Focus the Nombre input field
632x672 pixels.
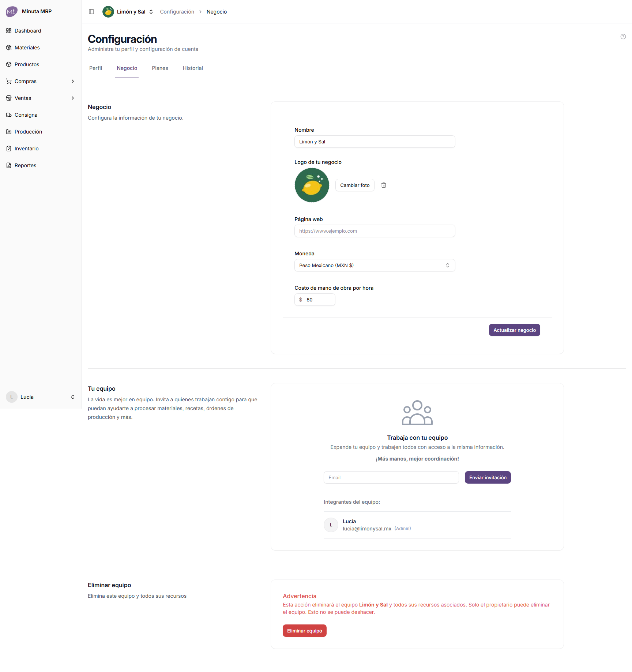(375, 142)
